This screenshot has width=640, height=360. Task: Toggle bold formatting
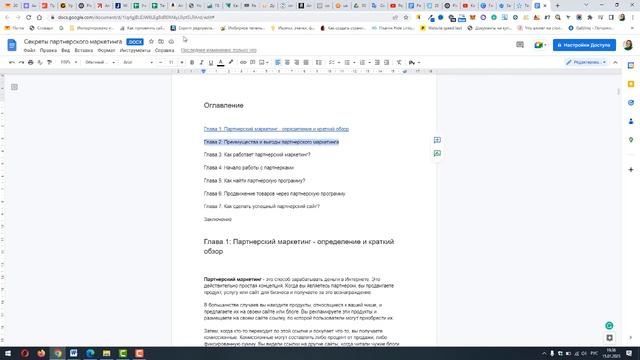click(192, 62)
